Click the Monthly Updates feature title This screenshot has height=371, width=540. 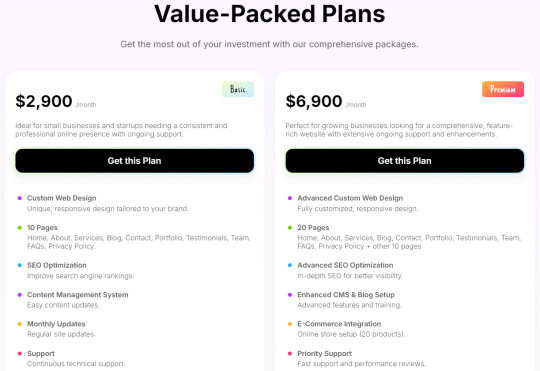pyautogui.click(x=56, y=324)
